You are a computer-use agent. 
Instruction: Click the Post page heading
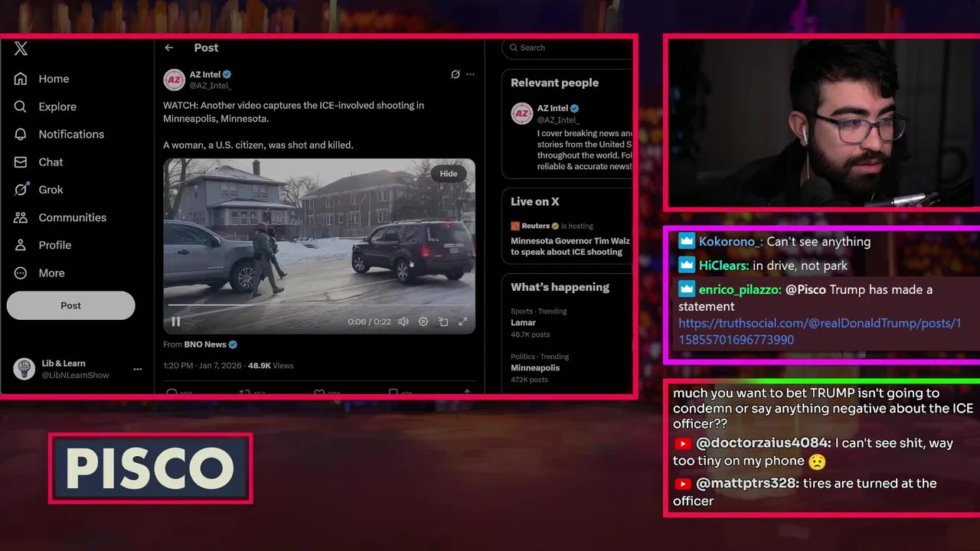(x=206, y=47)
